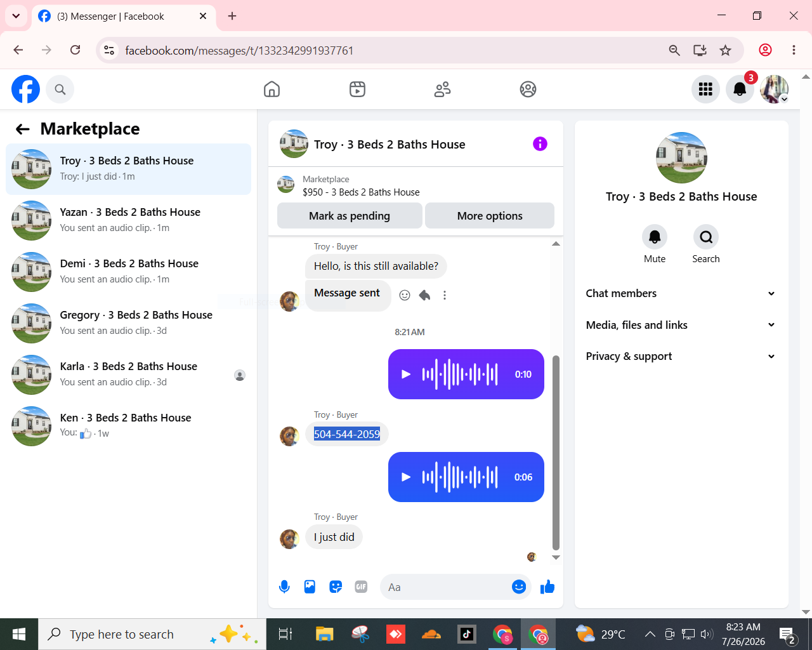The image size is (812, 650).
Task: Open the Windows Start menu
Action: (x=19, y=634)
